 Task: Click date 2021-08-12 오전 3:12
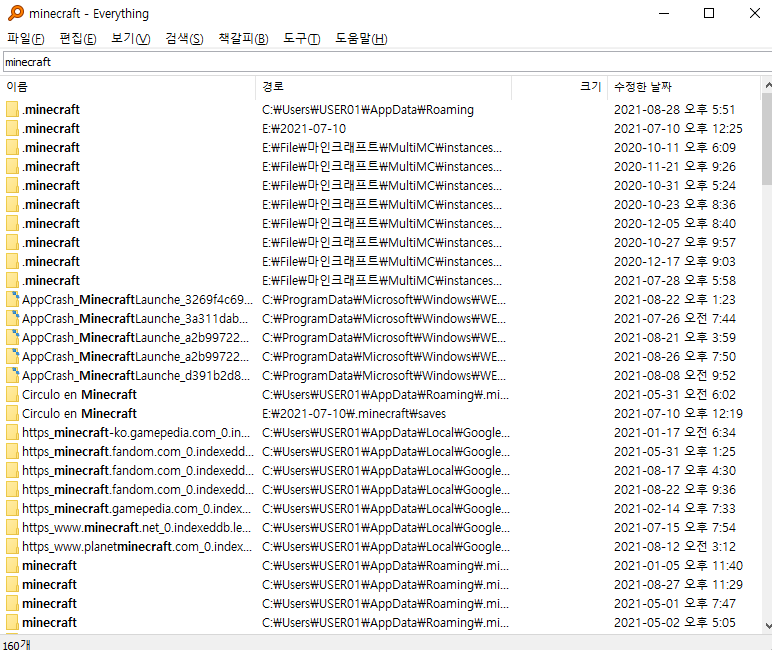coord(675,547)
